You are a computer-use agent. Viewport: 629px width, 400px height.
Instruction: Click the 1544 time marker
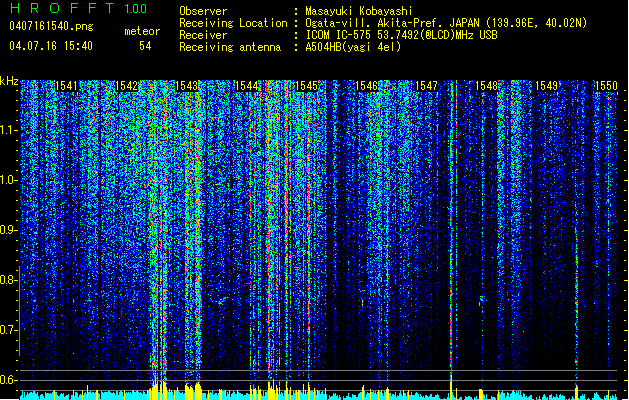(x=246, y=86)
